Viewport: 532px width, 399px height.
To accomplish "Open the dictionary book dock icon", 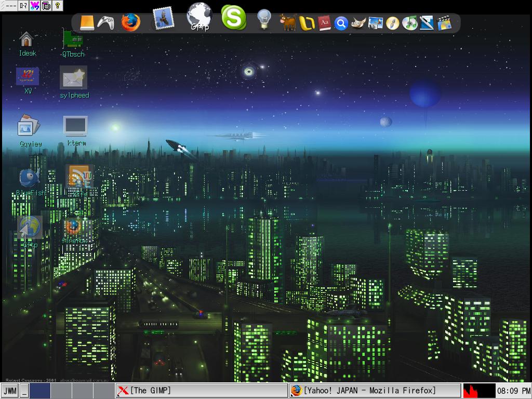I will pyautogui.click(x=325, y=23).
